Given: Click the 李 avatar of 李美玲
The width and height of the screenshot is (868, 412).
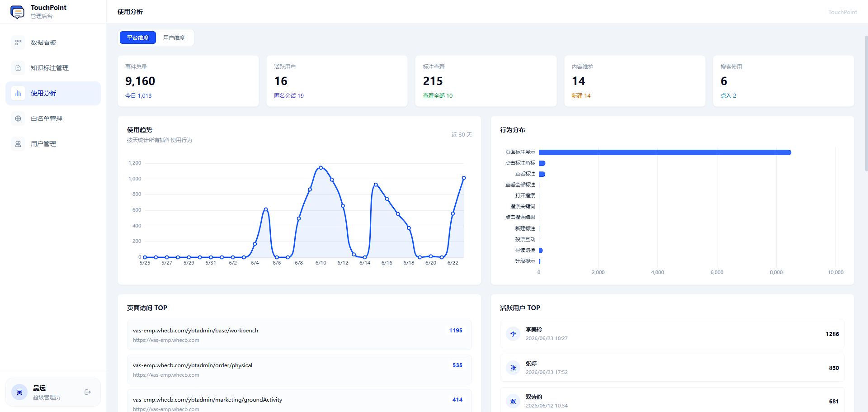Looking at the screenshot, I should (513, 334).
